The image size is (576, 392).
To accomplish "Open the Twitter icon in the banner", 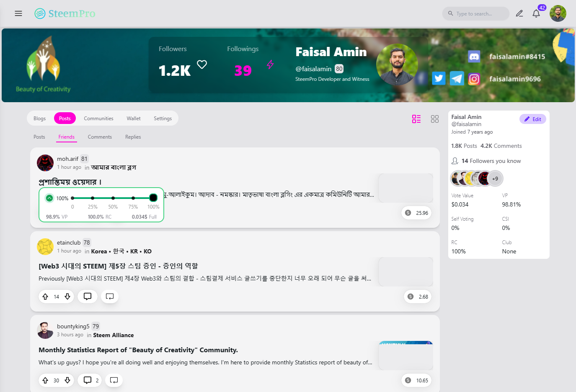I will coord(439,78).
